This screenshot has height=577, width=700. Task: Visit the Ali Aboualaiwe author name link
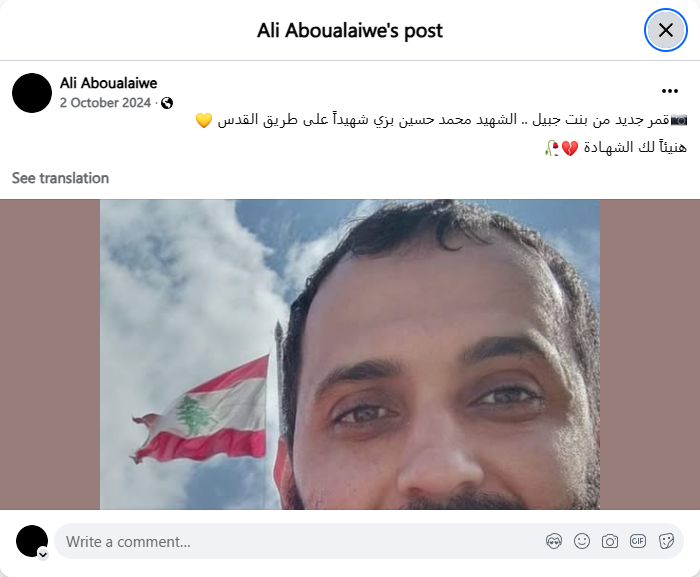[x=108, y=83]
